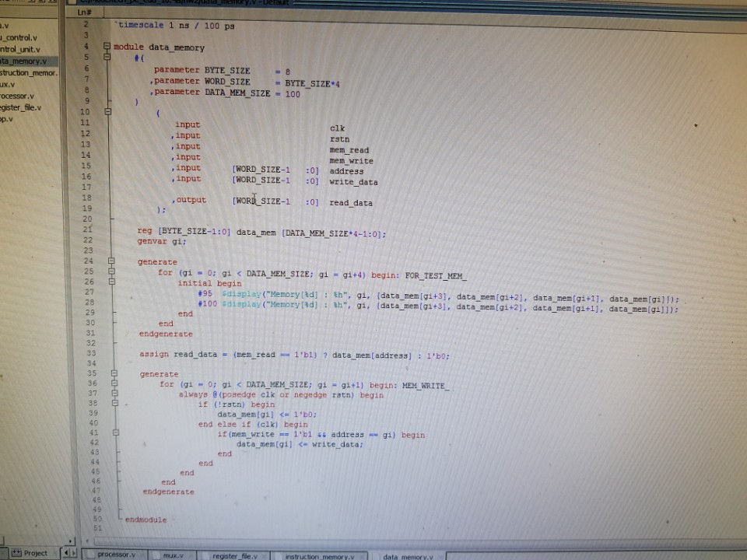The image size is (747, 560).
Task: Collapse the always block fold on line 37
Action: click(113, 394)
